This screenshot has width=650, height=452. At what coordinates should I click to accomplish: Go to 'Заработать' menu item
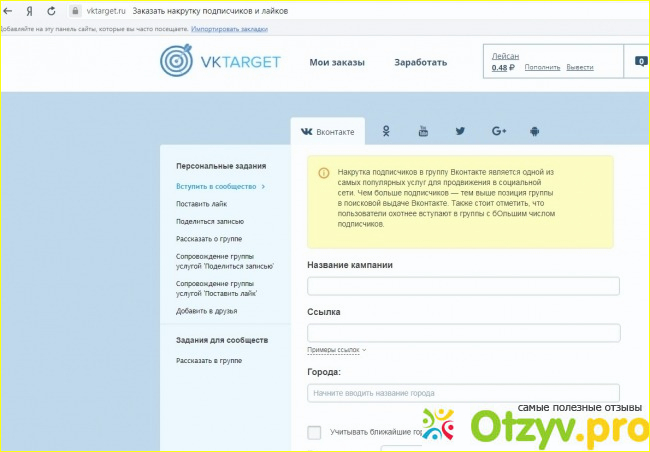[420, 62]
